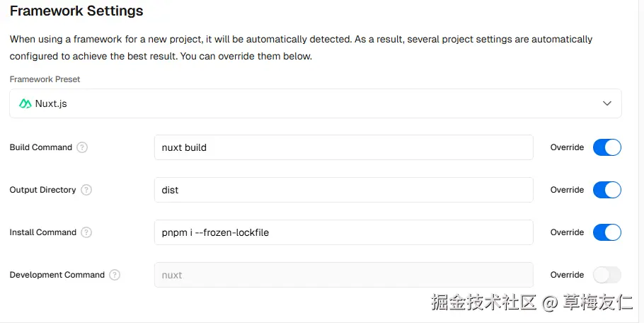The image size is (644, 323).
Task: Click the Override label next to Build Command
Action: pos(567,147)
